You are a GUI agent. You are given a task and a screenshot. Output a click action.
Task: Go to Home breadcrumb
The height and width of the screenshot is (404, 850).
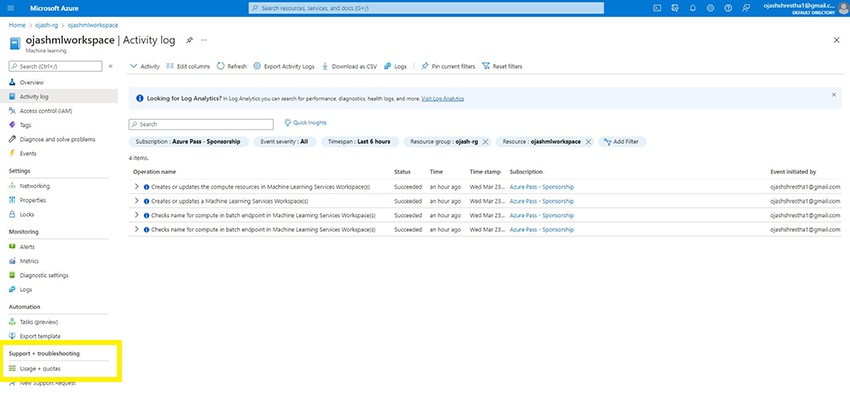click(x=17, y=25)
